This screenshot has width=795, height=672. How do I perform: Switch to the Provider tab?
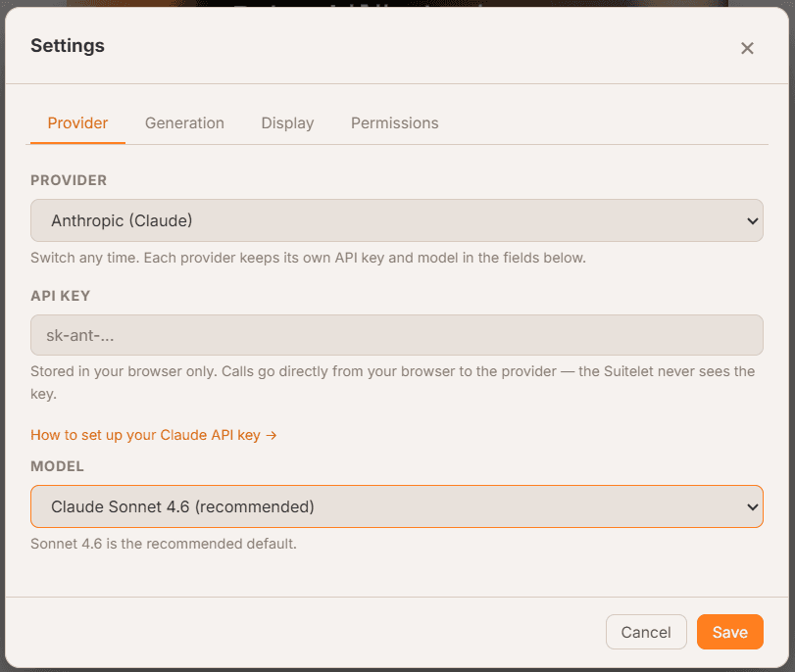coord(77,123)
